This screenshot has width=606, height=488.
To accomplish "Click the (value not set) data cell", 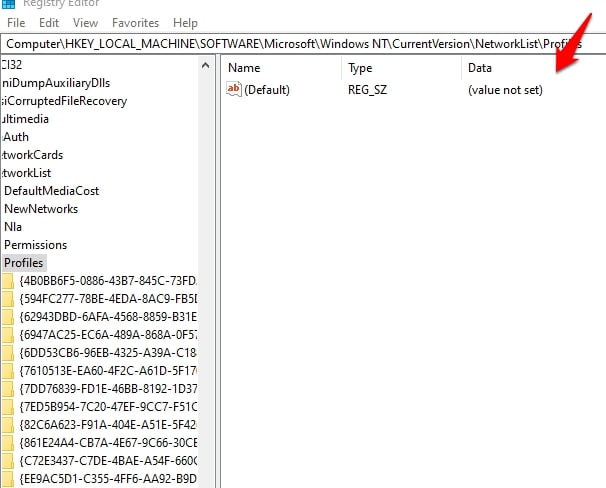I will tap(505, 90).
